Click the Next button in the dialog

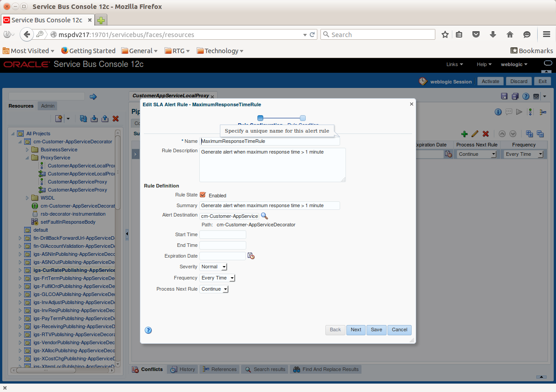[356, 330]
